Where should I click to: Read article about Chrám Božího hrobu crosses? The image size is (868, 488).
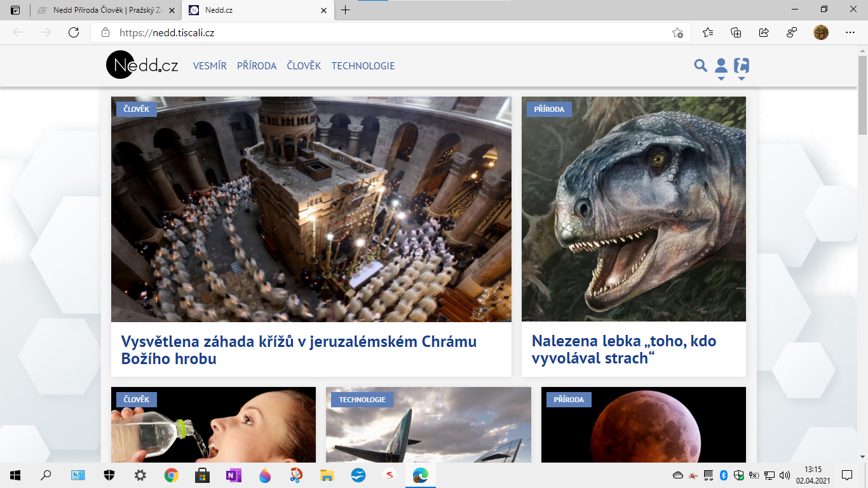(x=299, y=350)
